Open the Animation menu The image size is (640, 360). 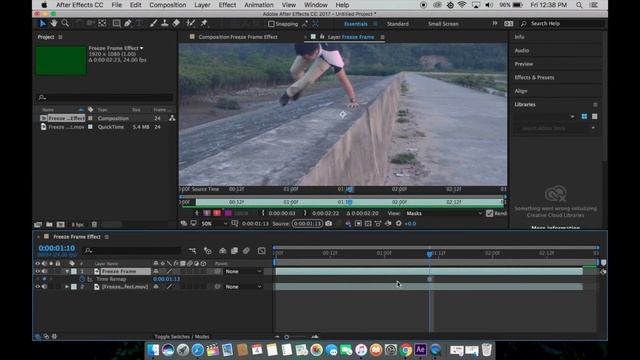[x=259, y=5]
